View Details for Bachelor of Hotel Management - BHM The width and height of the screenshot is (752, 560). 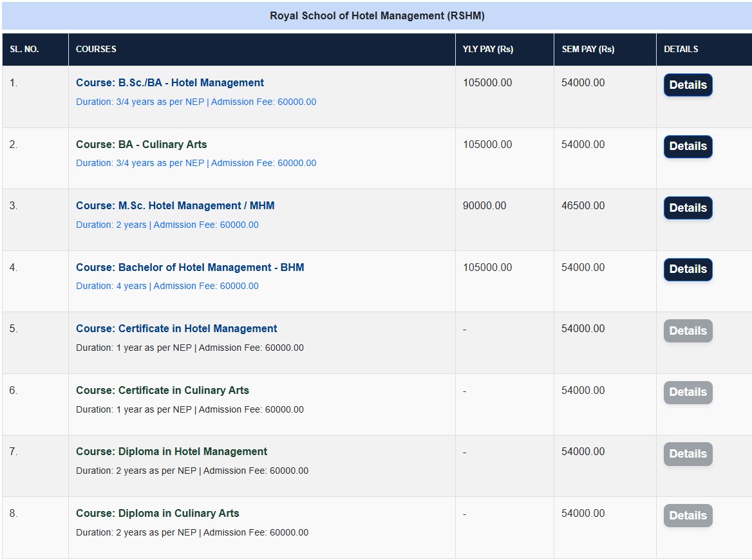(688, 270)
